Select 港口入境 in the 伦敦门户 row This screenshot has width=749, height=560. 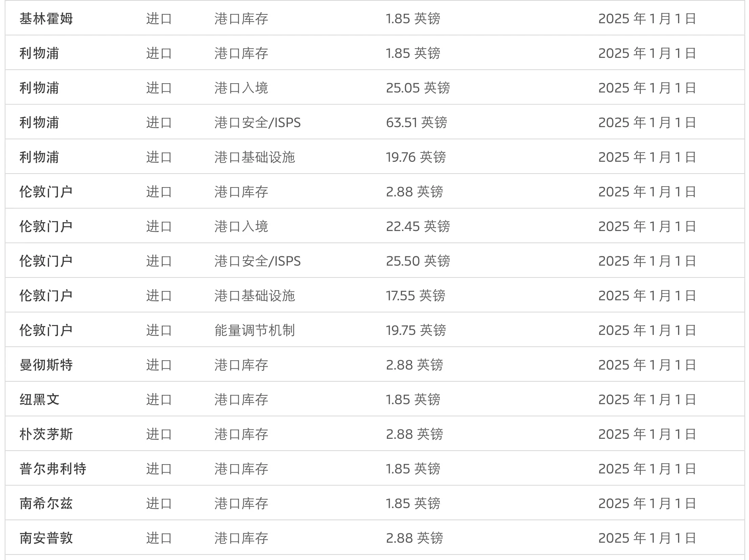[x=241, y=226]
